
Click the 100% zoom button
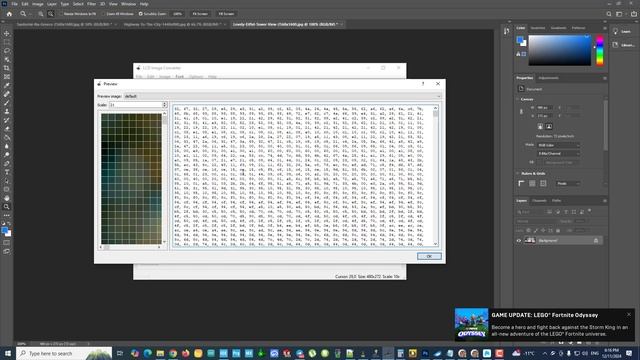[177, 14]
